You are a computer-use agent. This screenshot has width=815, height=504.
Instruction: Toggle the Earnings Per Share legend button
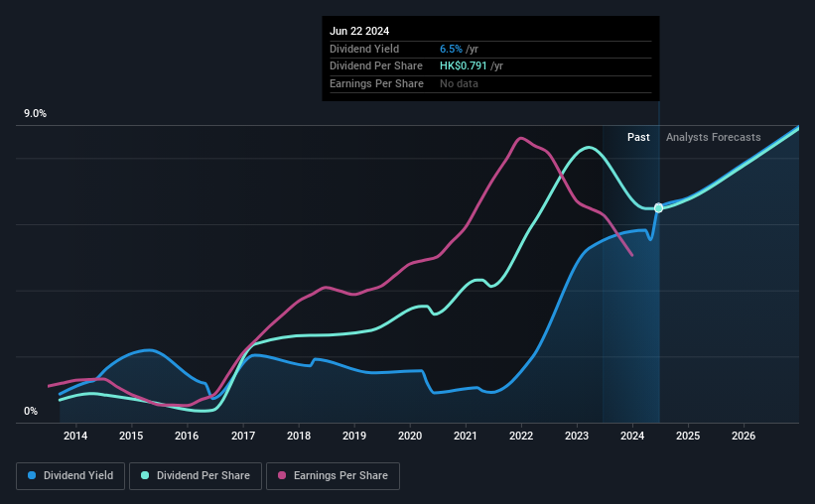[333, 476]
